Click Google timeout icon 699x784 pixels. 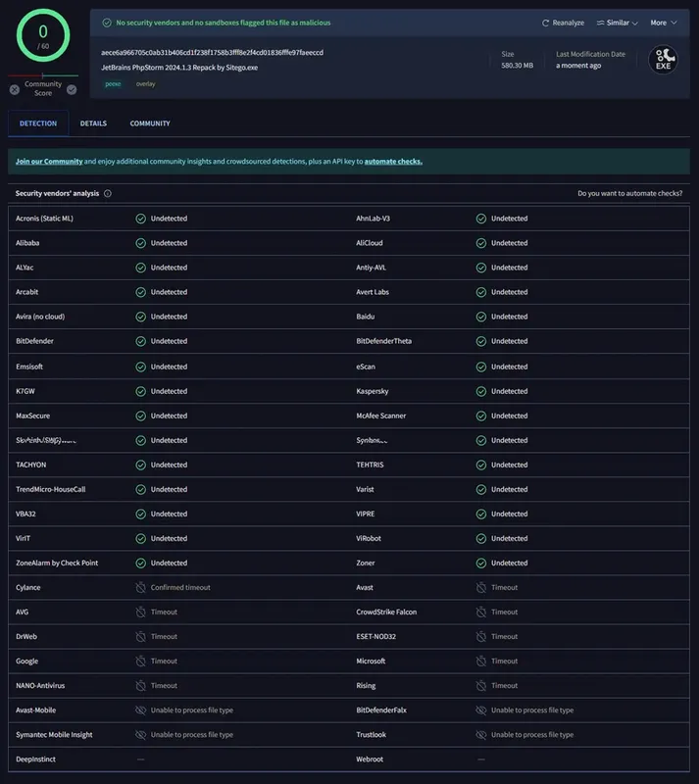140,661
